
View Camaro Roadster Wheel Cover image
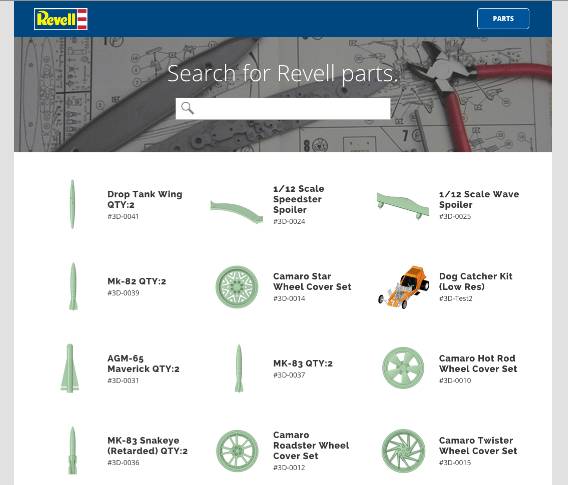(x=237, y=451)
